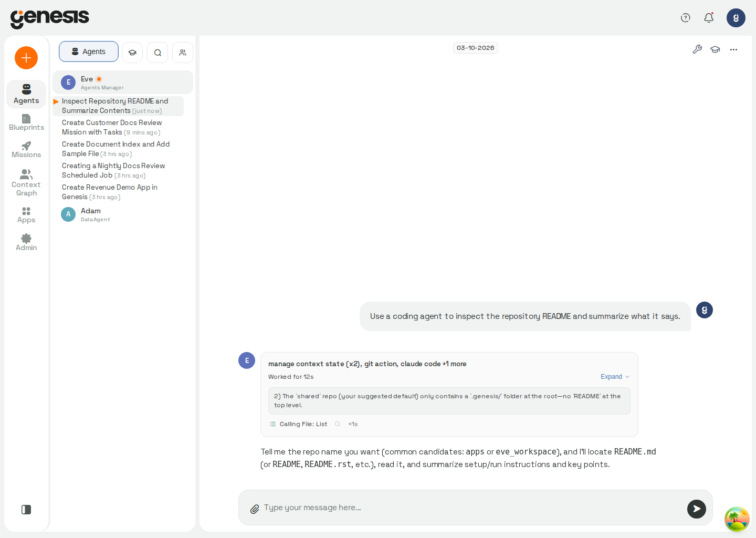Select Adam DataAgent
The width and height of the screenshot is (756, 538).
pos(123,214)
